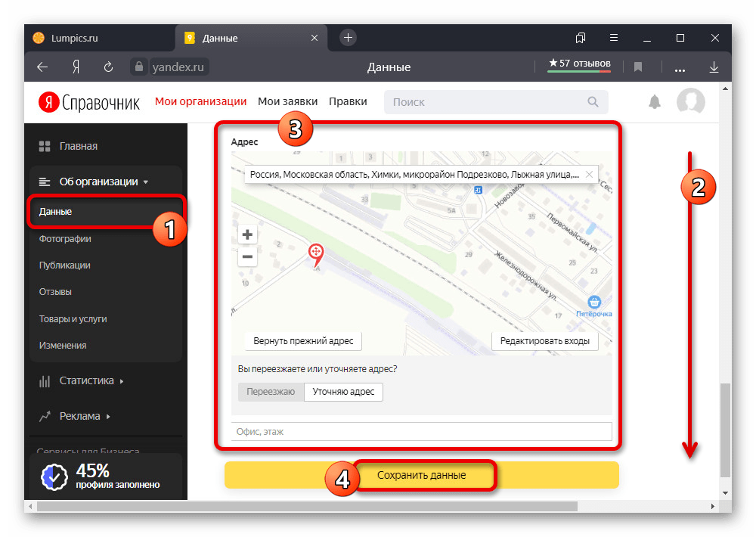Open the "Мои заявки" tab
This screenshot has width=756, height=537.
pyautogui.click(x=287, y=101)
